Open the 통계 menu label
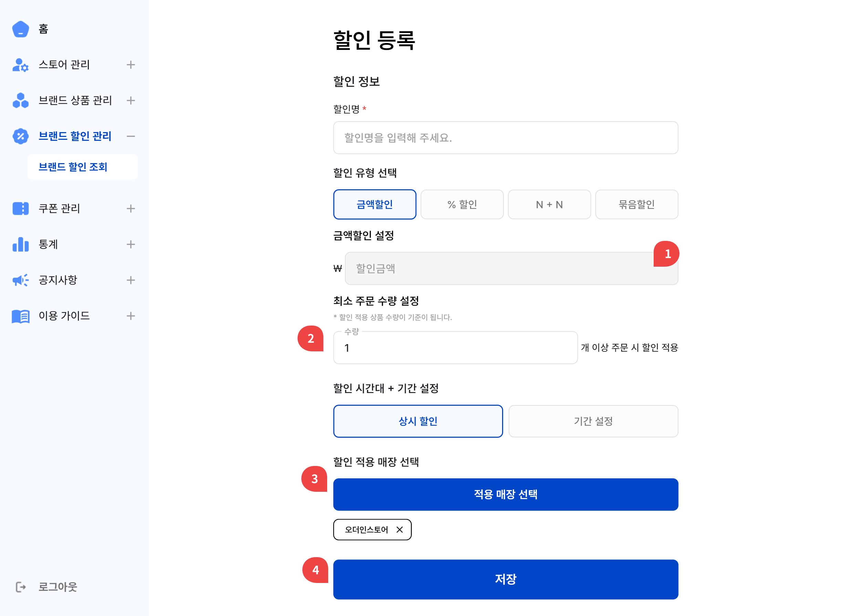 click(x=48, y=244)
